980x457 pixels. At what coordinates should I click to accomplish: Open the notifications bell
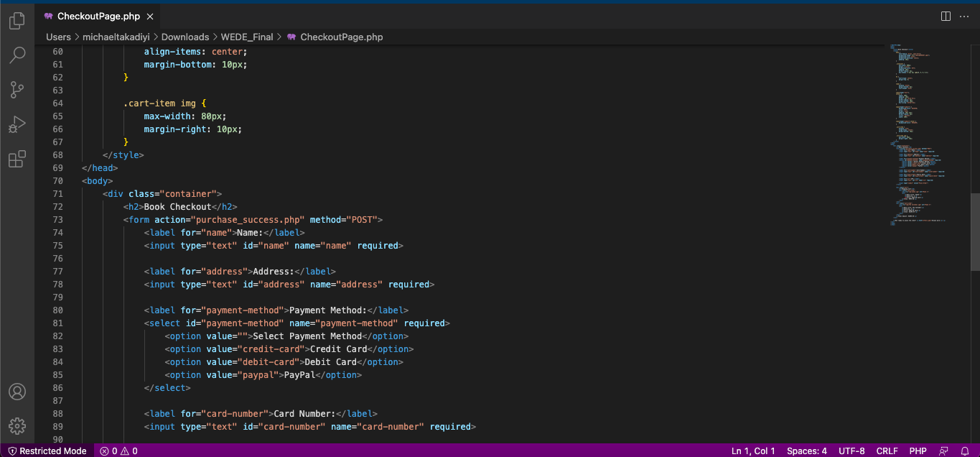[964, 451]
